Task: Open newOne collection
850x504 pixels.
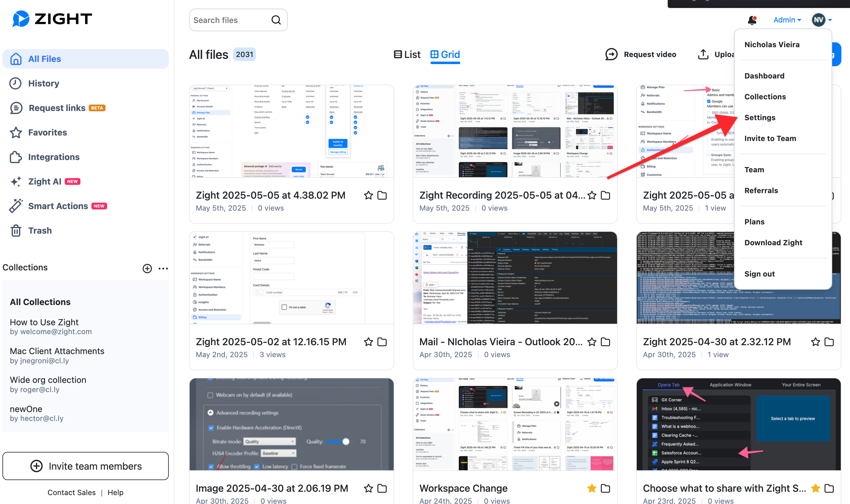Action: coord(37,413)
